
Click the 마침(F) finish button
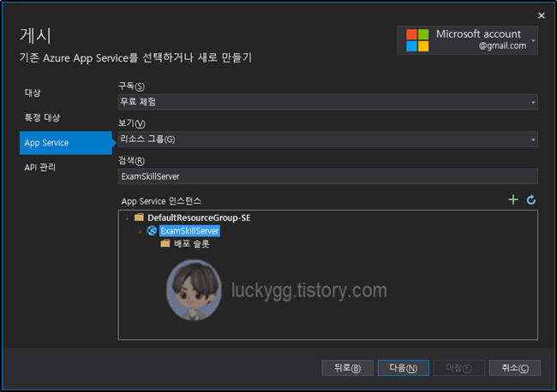[458, 368]
